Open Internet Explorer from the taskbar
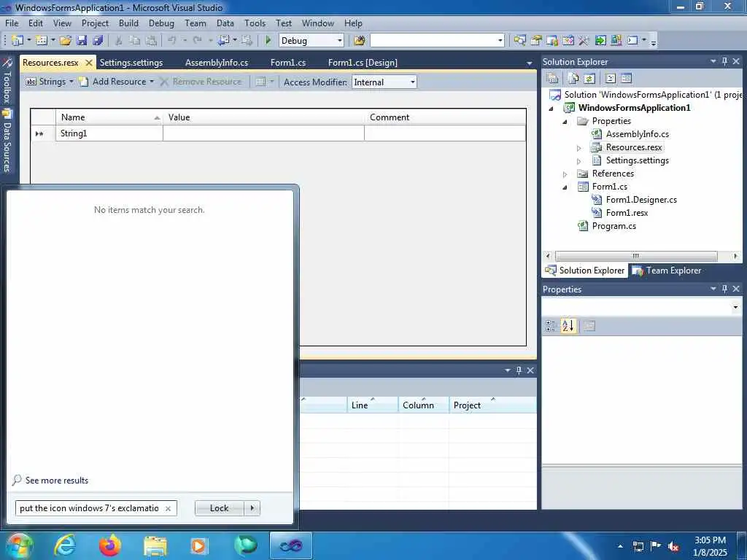The width and height of the screenshot is (747, 560). [x=65, y=545]
